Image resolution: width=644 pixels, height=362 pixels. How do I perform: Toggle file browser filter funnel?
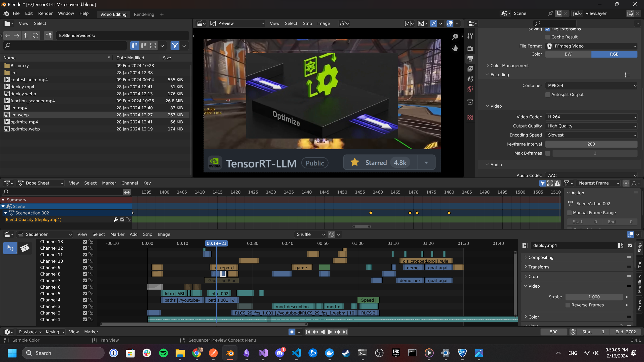pyautogui.click(x=175, y=46)
